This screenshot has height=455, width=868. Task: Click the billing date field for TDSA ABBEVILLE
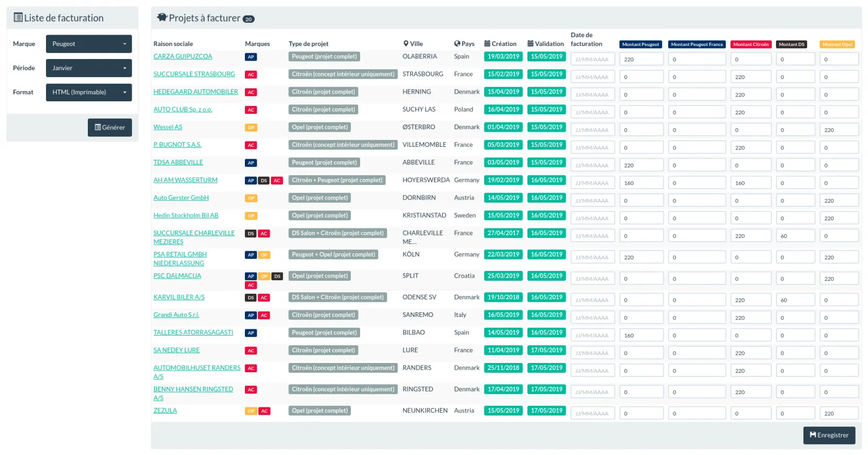592,165
